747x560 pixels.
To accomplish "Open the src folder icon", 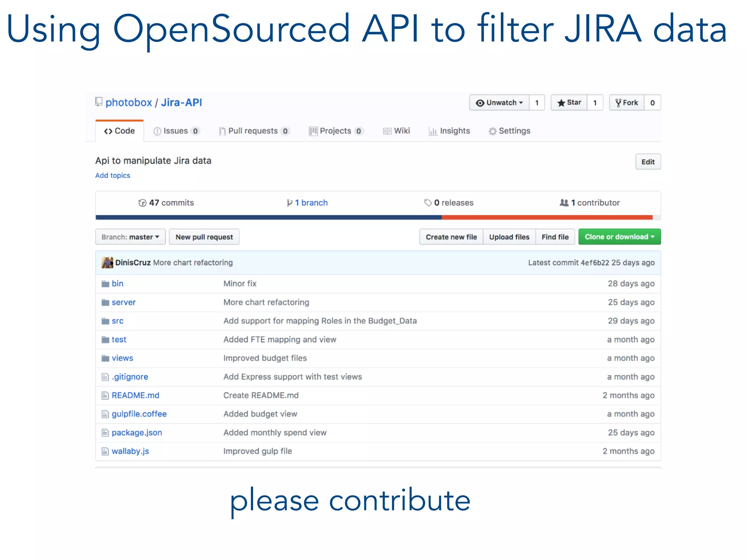I will (x=105, y=321).
